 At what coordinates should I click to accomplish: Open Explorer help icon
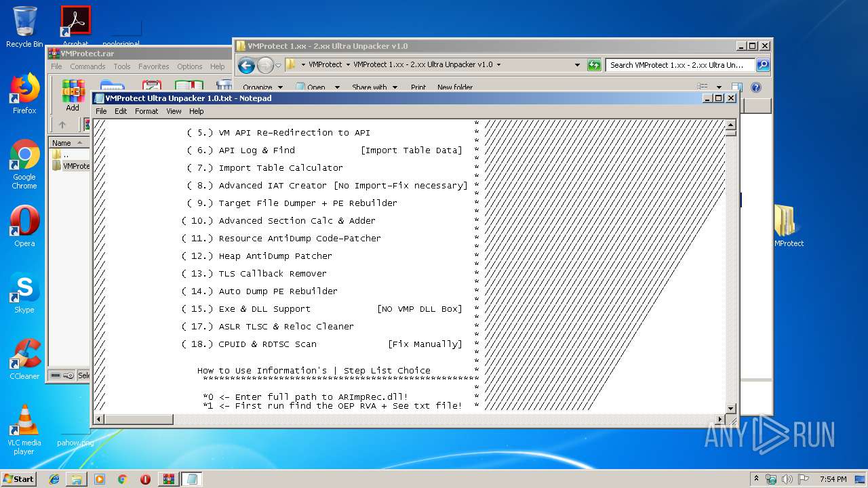tap(756, 87)
